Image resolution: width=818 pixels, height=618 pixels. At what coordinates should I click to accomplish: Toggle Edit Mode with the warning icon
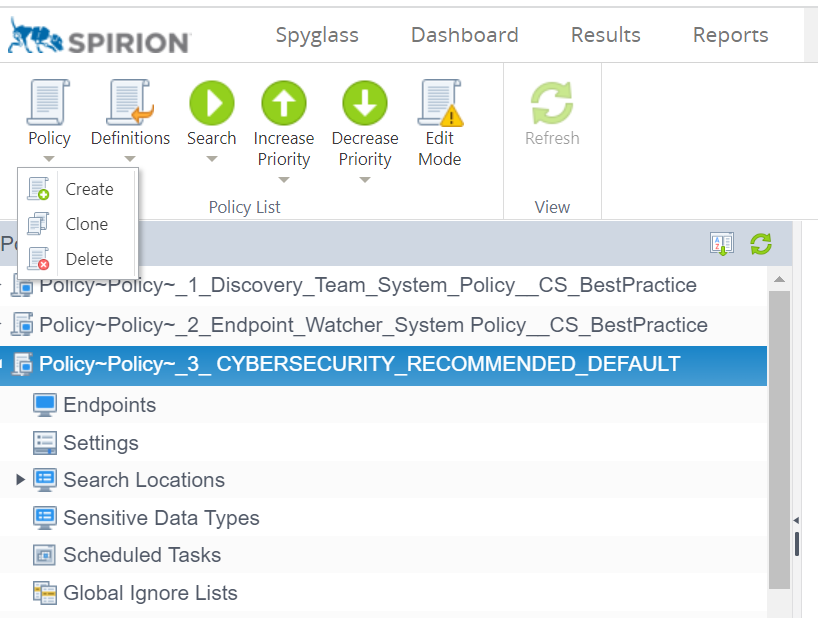tap(440, 103)
